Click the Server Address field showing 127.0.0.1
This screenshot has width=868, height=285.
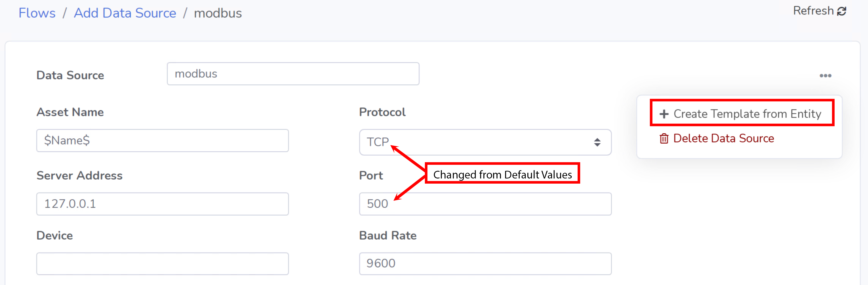point(162,204)
